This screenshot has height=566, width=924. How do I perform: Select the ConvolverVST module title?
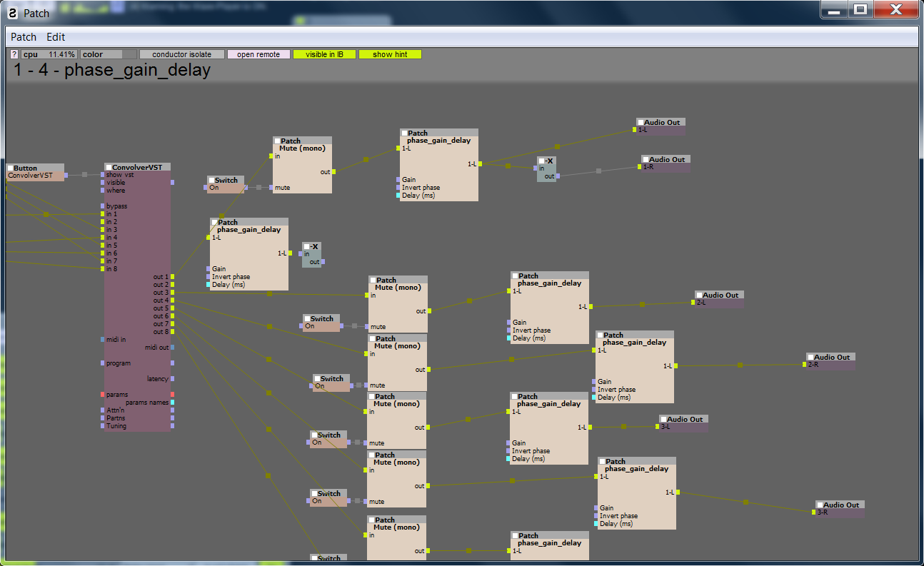[137, 167]
